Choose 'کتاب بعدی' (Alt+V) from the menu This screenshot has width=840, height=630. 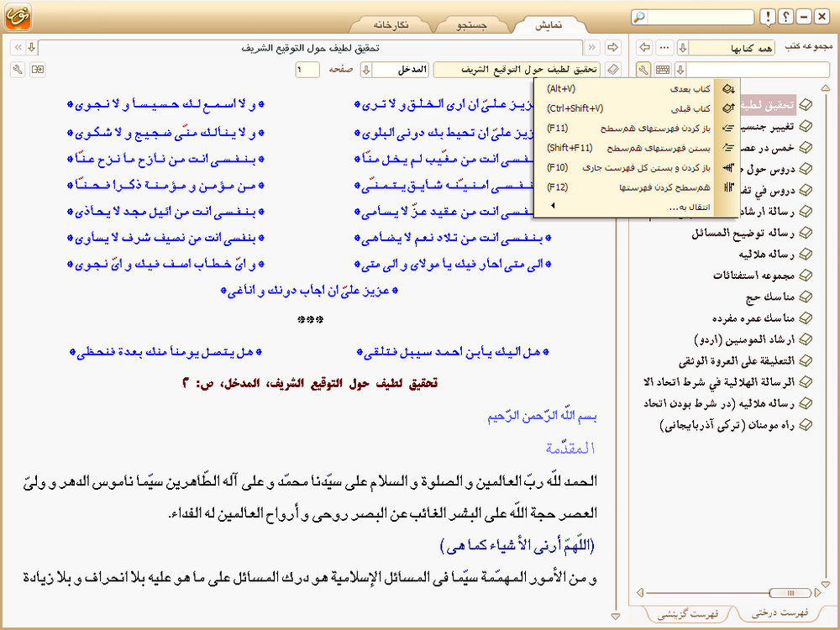[636, 89]
